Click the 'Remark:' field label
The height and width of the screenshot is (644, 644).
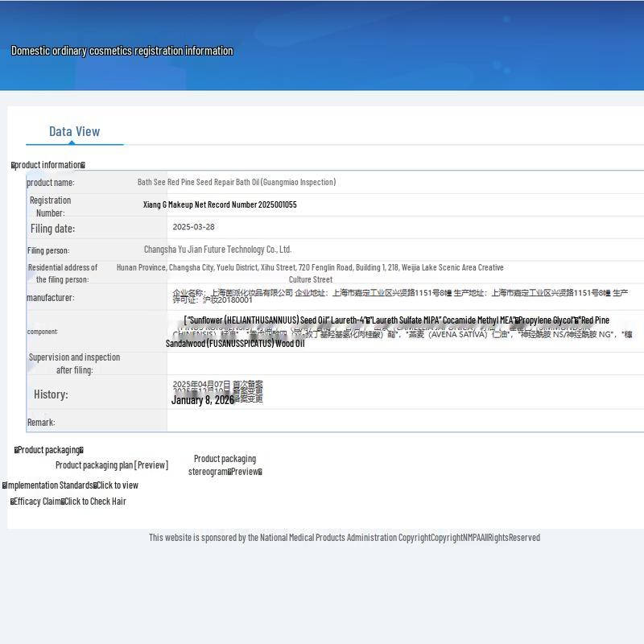pos(41,422)
